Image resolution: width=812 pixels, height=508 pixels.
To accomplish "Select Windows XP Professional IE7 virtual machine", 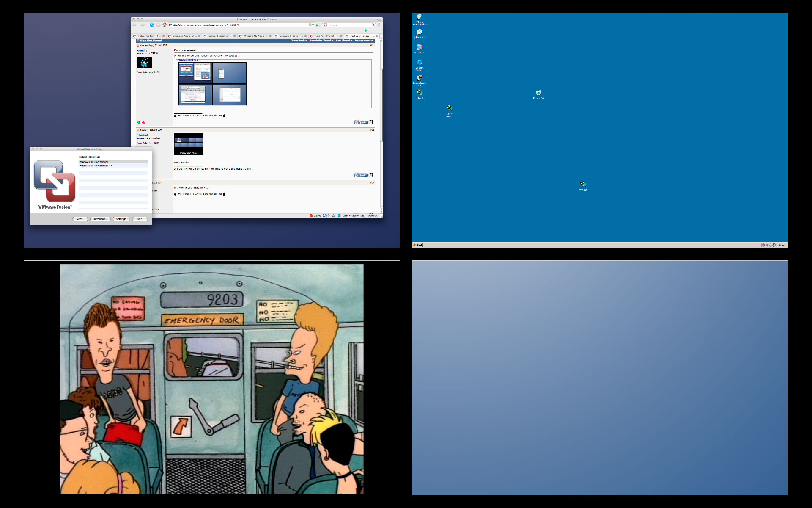I will click(113, 166).
